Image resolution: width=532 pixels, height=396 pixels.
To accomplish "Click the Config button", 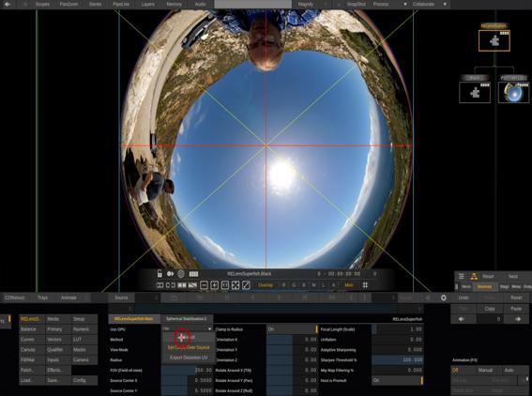I will [x=84, y=380].
